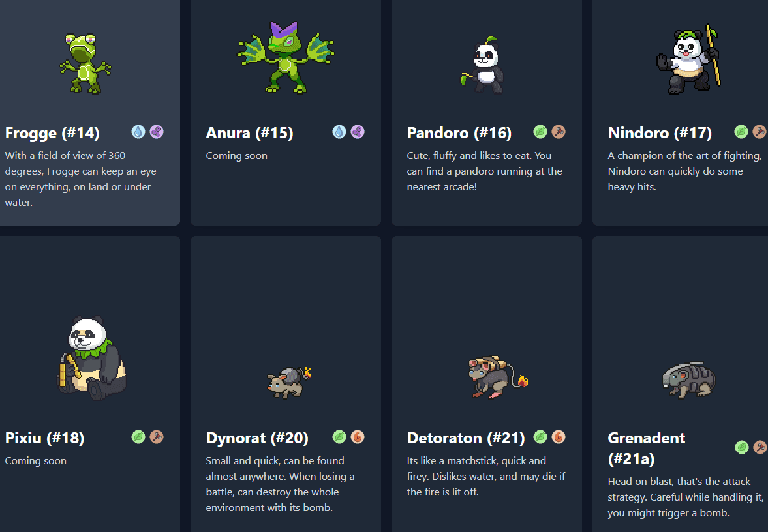Screen dimensions: 768x532
Task: Click the green leaf icon on Pandoro
Action: click(540, 132)
